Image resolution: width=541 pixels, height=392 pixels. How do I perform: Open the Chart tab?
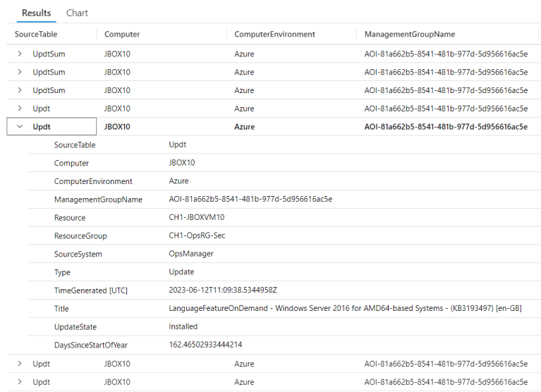pos(77,13)
